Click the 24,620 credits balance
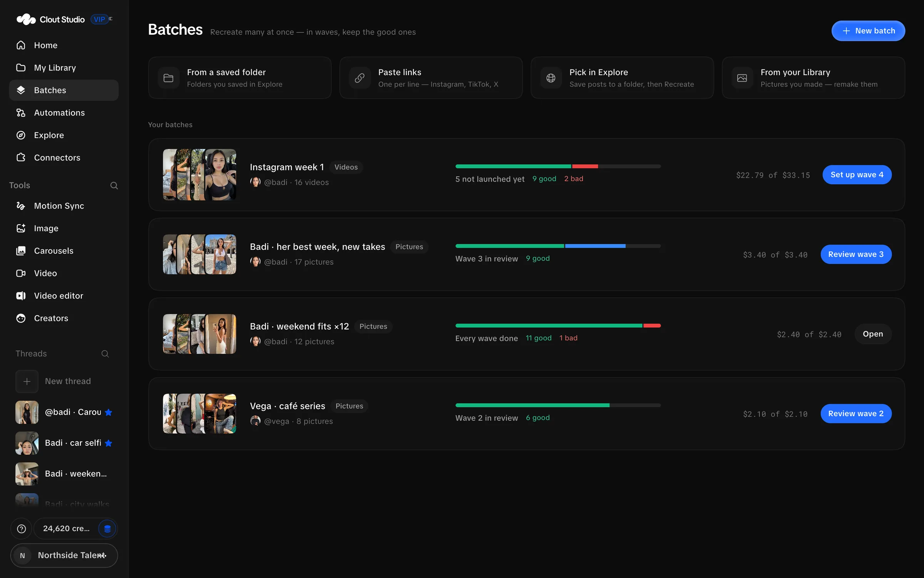This screenshot has width=924, height=578. click(x=66, y=529)
